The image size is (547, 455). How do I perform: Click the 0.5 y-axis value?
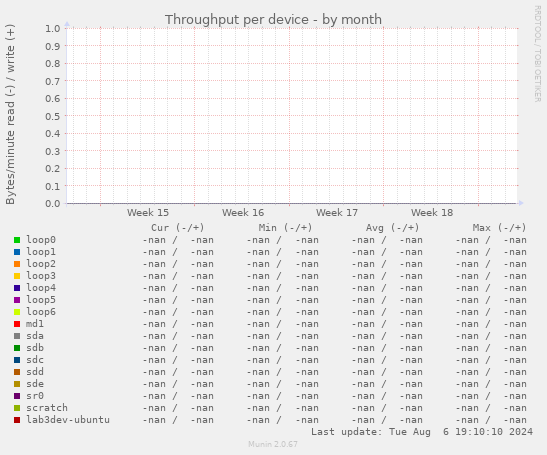coord(53,116)
